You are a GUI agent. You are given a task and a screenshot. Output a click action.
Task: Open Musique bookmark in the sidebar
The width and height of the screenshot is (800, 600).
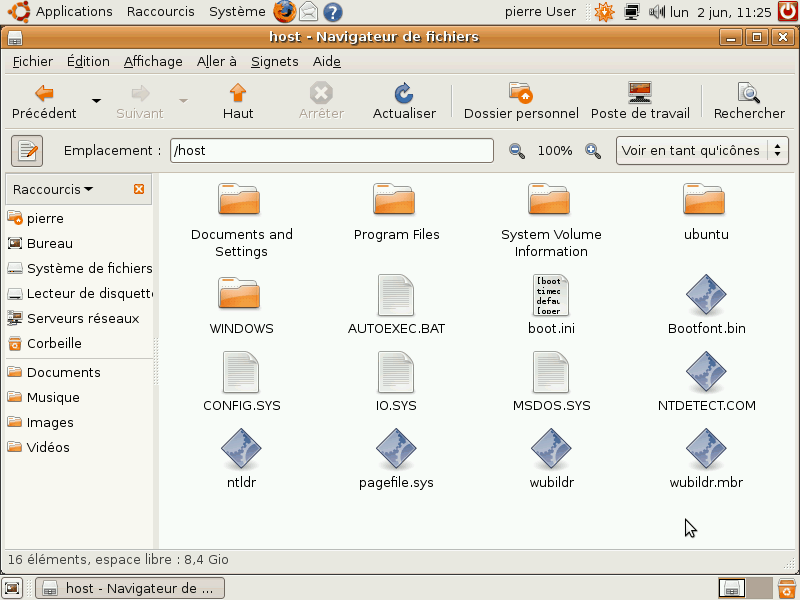[79, 397]
